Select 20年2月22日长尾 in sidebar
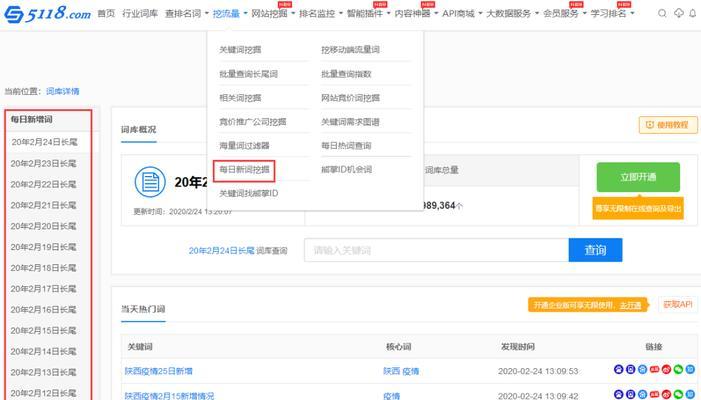Viewport: 701px width, 400px height. point(43,184)
